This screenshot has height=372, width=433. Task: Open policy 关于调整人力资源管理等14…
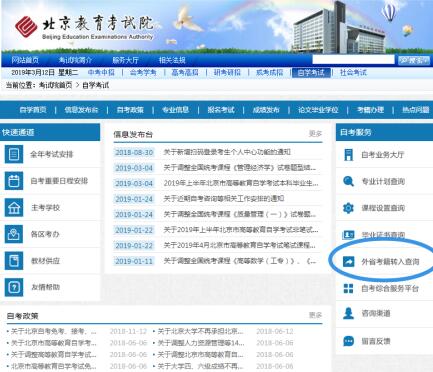point(201,343)
